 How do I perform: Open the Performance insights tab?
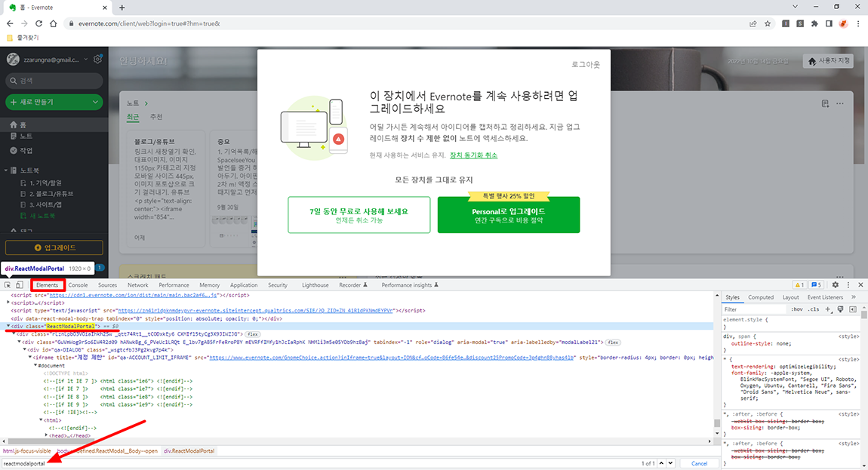coord(410,285)
